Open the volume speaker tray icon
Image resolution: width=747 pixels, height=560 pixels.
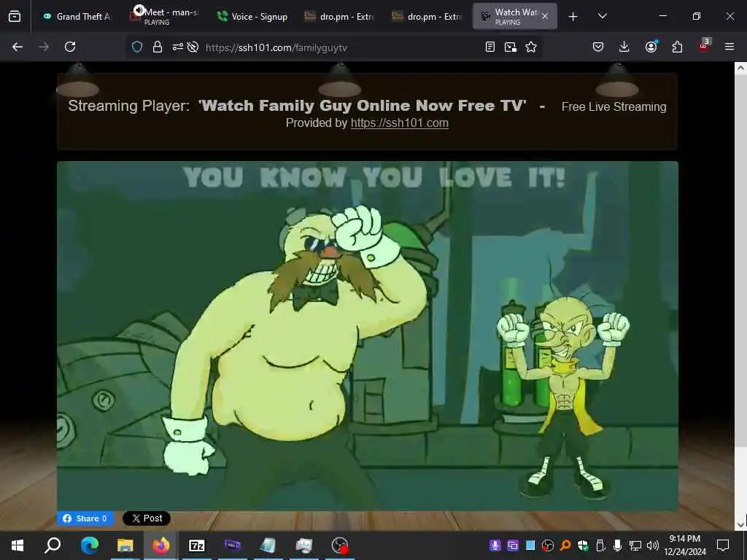coord(653,545)
